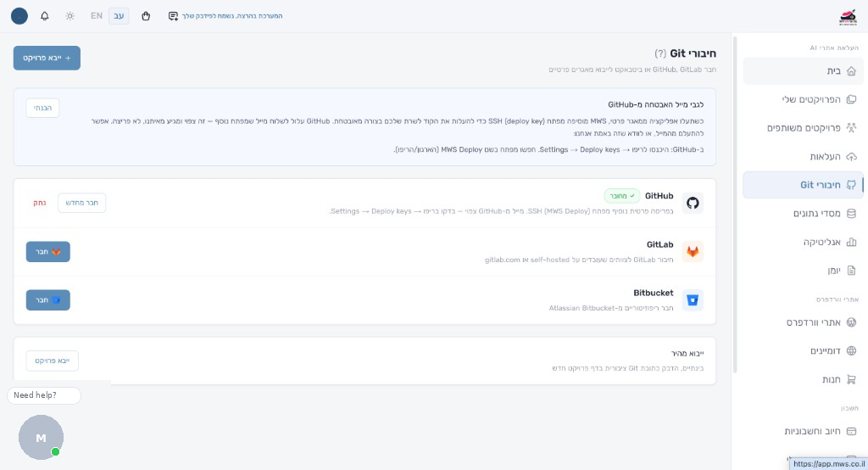Click the shared projects people icon
The image size is (868, 470).
pyautogui.click(x=851, y=128)
